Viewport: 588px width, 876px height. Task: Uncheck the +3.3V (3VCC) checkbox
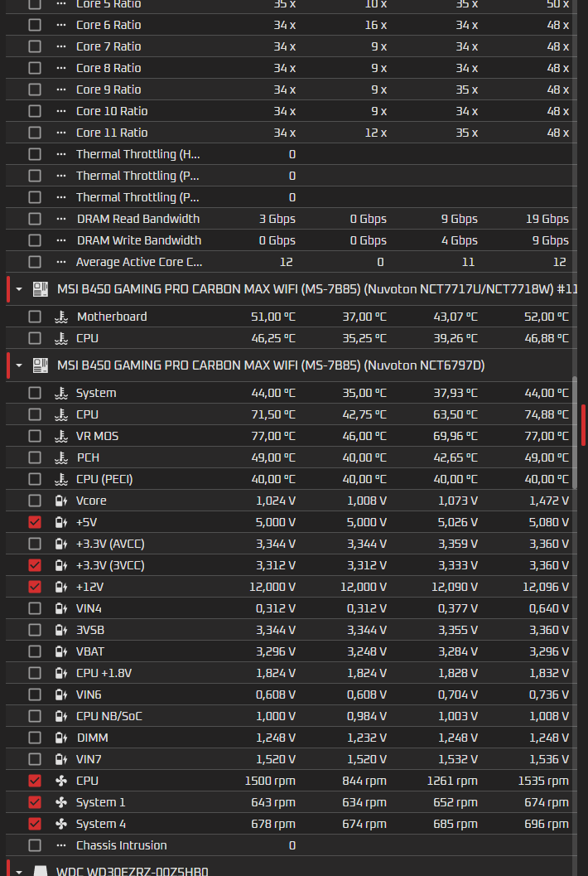[x=35, y=565]
